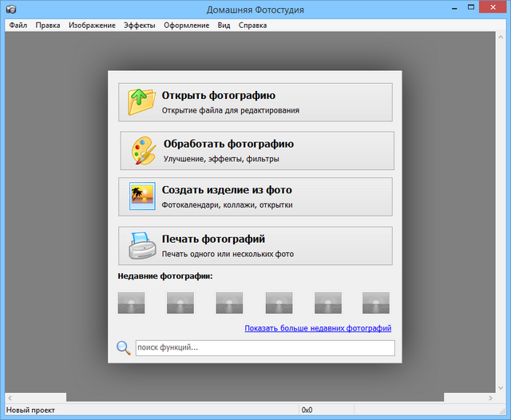Open the Оформление menu

(187, 26)
